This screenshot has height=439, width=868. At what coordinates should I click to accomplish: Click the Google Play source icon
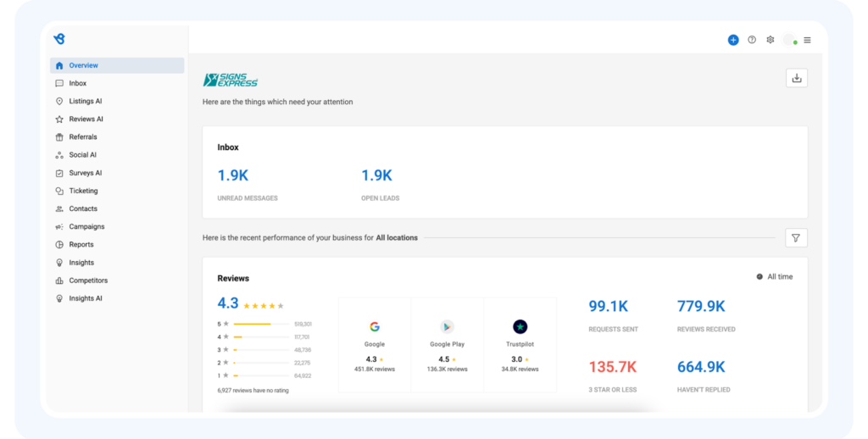coord(447,327)
